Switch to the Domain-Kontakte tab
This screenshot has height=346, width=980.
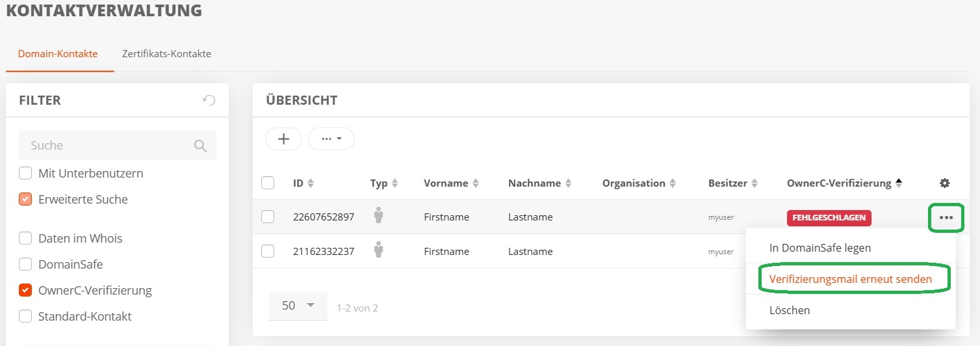pos(58,54)
